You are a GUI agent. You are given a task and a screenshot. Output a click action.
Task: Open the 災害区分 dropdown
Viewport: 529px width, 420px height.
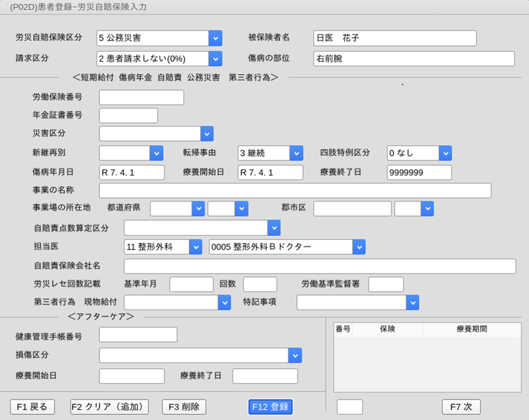click(207, 134)
